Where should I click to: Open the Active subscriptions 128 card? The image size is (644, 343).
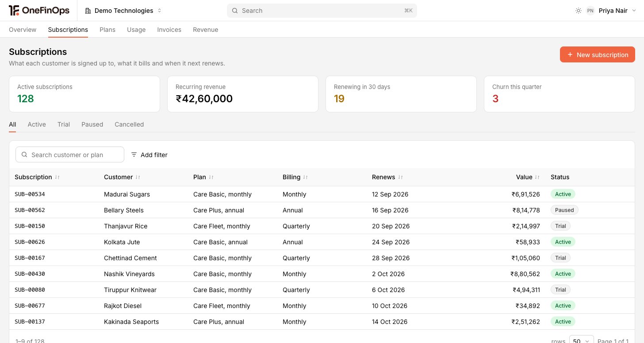84,94
